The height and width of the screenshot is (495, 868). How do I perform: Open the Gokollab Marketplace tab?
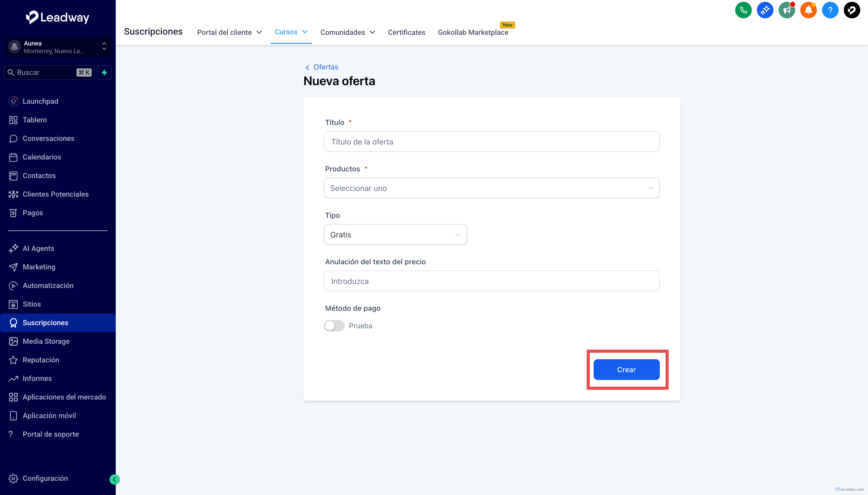coord(472,32)
